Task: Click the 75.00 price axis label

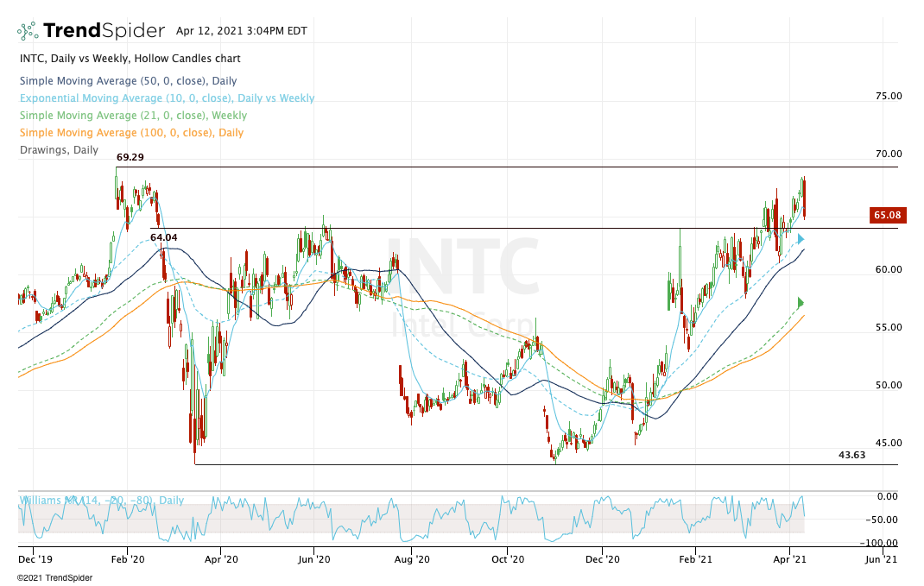Action: click(889, 96)
